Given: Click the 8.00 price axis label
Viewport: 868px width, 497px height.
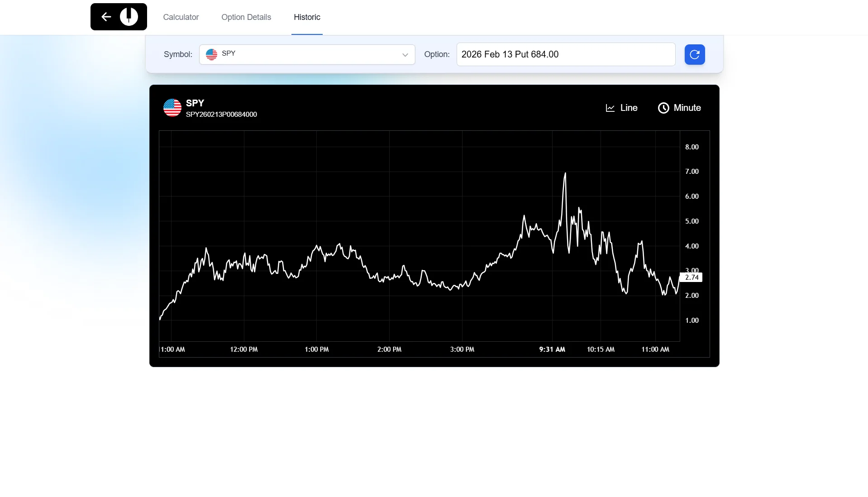Looking at the screenshot, I should [692, 147].
